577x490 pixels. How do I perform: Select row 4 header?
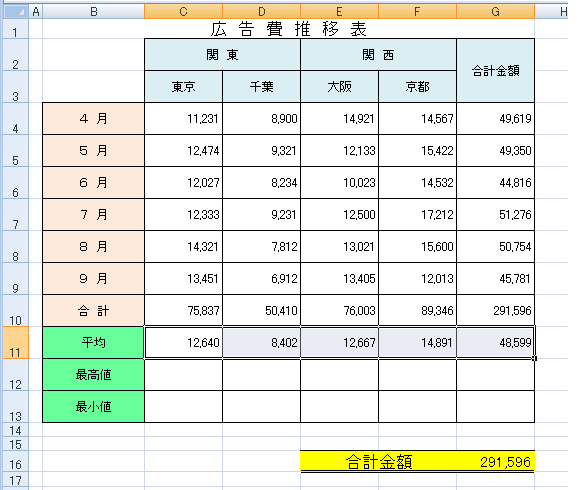tap(15, 118)
